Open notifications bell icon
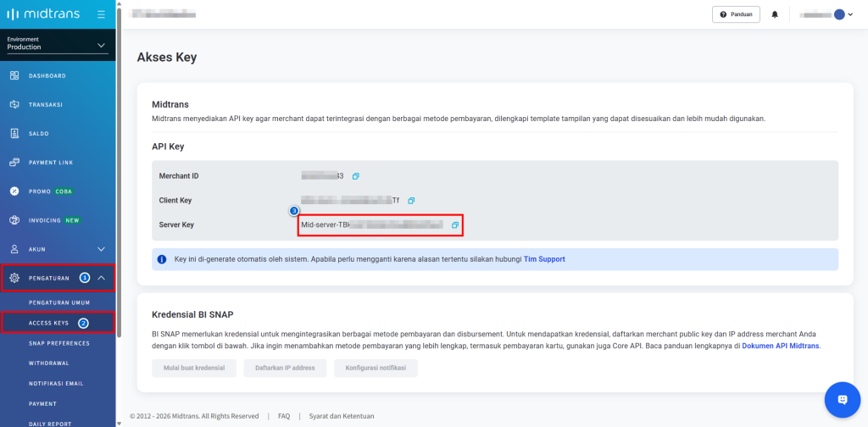Screen dimensions: 868x427 coord(775,15)
